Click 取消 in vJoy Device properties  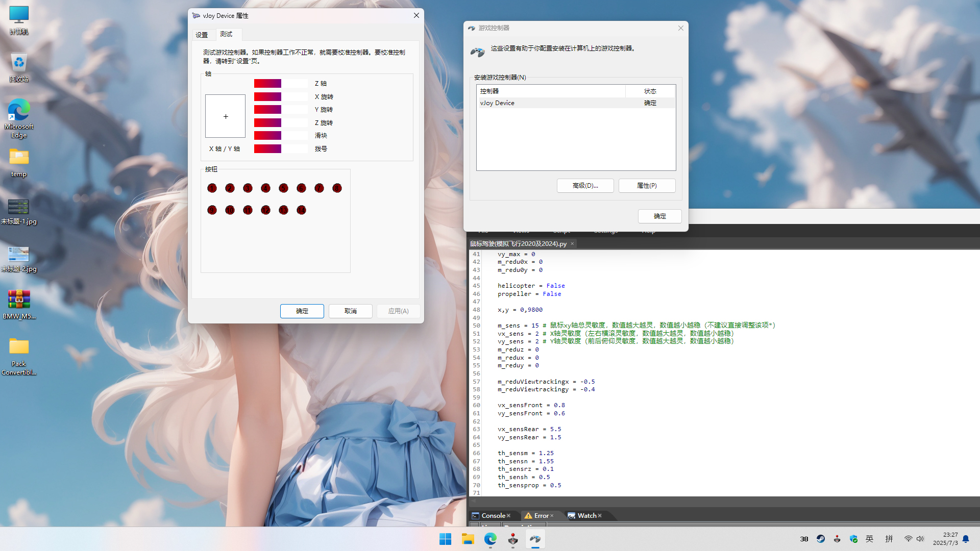pyautogui.click(x=351, y=311)
